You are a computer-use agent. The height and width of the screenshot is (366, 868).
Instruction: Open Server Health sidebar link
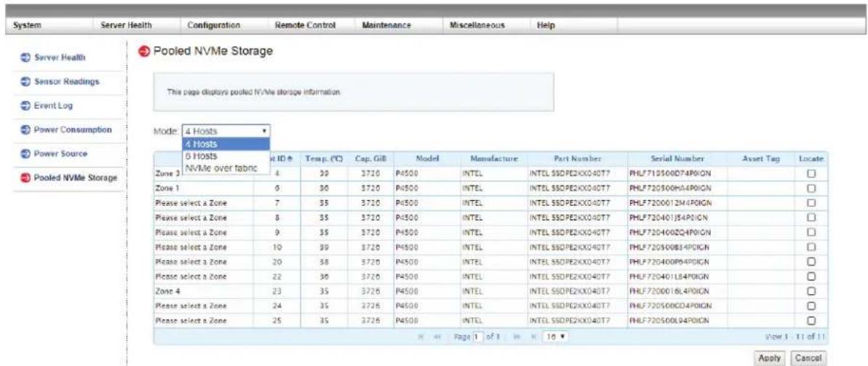point(61,58)
